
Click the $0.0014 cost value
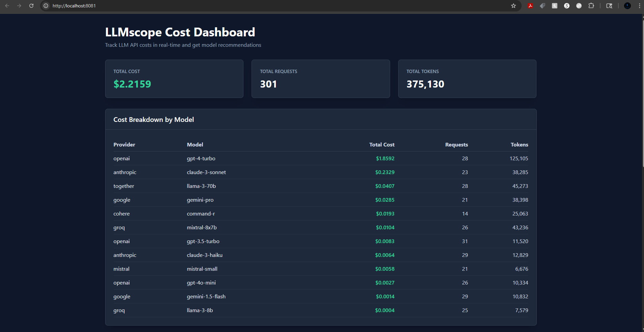click(385, 296)
